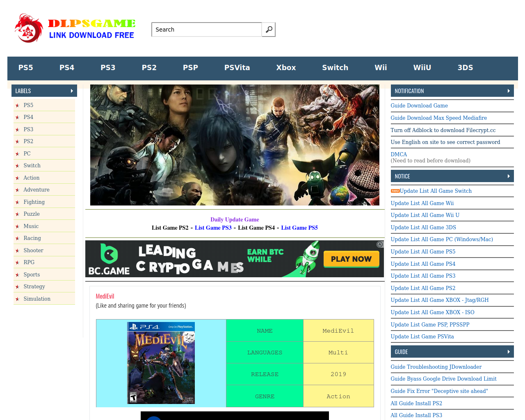The height and width of the screenshot is (420, 525).
Task: Open the WiiU tab in navigation bar
Action: (x=422, y=68)
